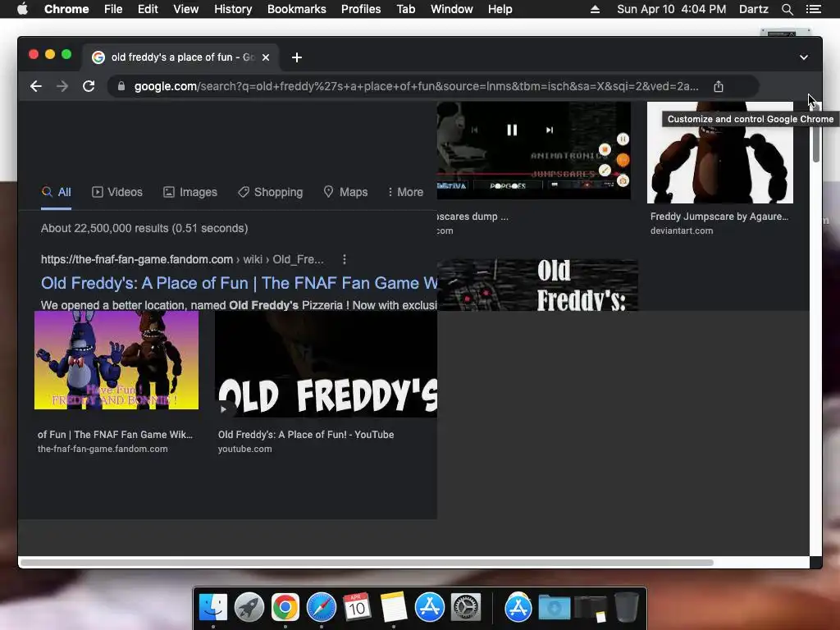
Task: Open Calendar from the dock
Action: [x=357, y=607]
